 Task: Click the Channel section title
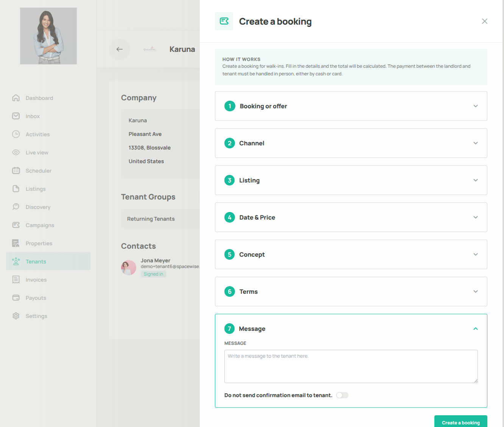252,143
